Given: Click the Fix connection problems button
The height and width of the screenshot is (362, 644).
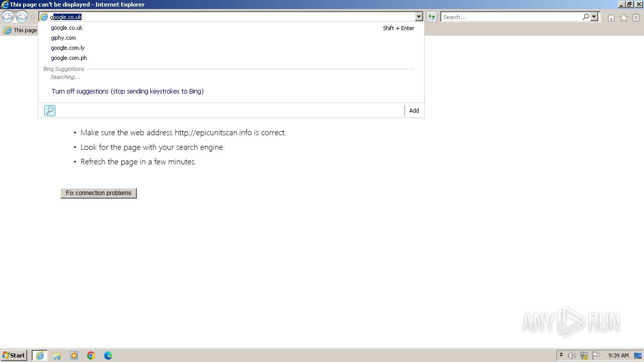Looking at the screenshot, I should [x=99, y=193].
